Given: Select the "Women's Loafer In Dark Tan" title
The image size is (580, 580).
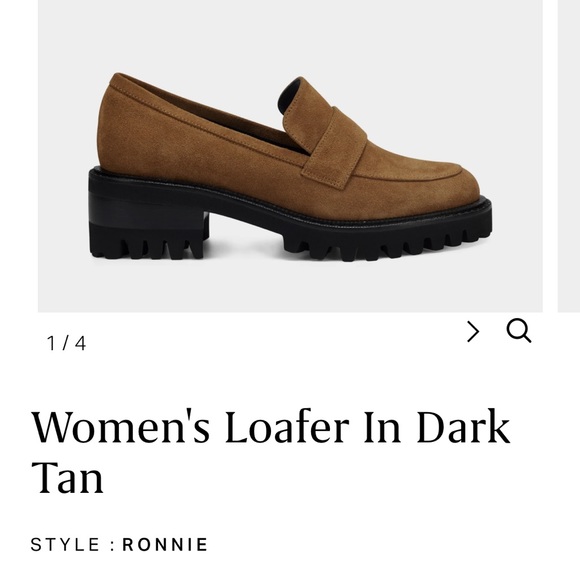Looking at the screenshot, I should pyautogui.click(x=271, y=452).
